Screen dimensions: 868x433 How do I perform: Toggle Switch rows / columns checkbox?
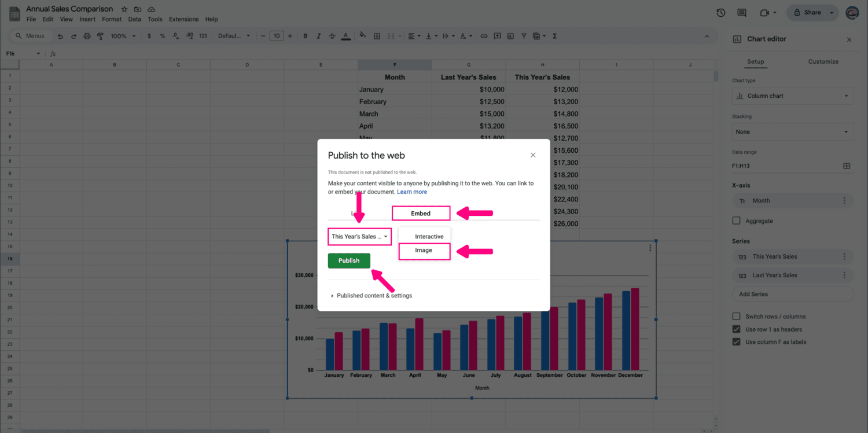[736, 316]
